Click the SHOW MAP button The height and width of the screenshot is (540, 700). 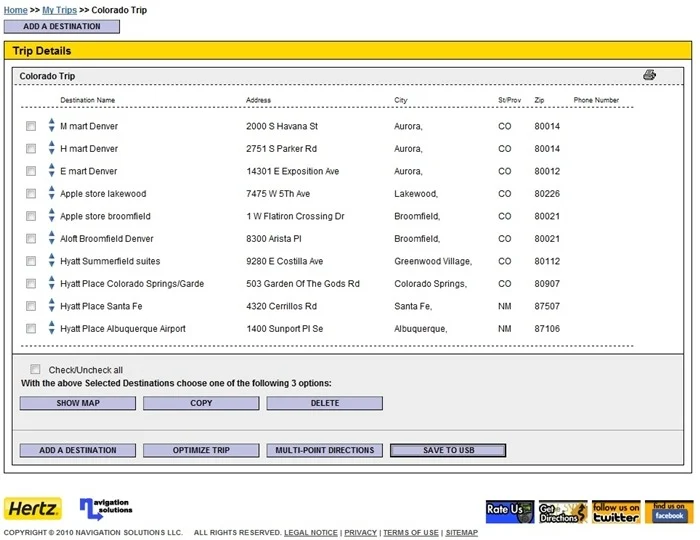(x=78, y=403)
